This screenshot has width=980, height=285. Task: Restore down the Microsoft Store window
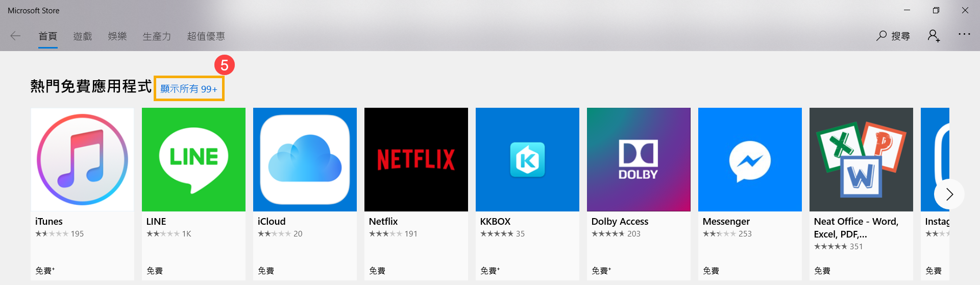click(936, 10)
